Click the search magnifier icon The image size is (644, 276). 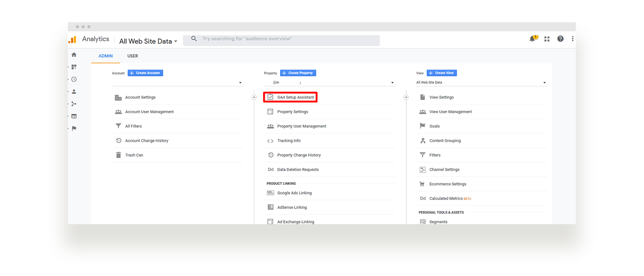point(194,39)
